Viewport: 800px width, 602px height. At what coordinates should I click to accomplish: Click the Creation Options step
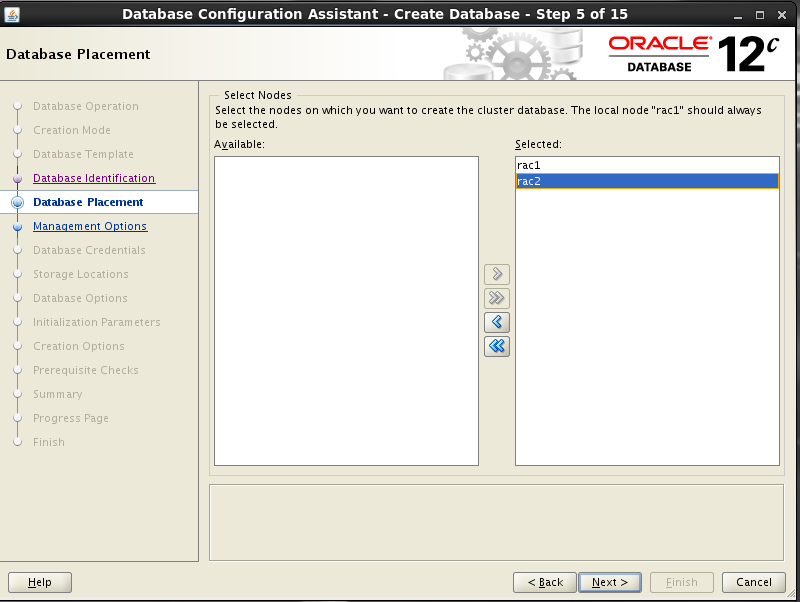click(79, 346)
